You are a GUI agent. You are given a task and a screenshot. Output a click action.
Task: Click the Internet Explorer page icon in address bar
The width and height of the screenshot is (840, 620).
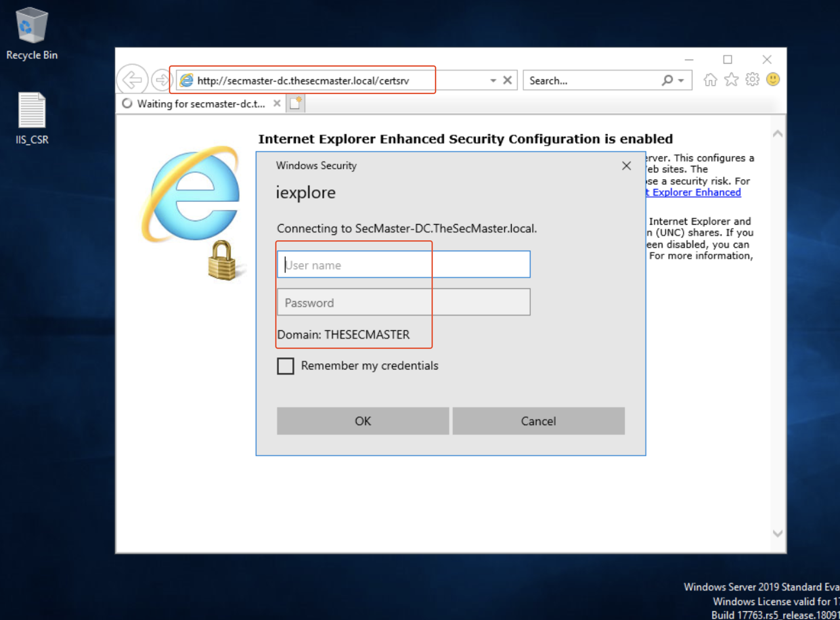(x=186, y=80)
